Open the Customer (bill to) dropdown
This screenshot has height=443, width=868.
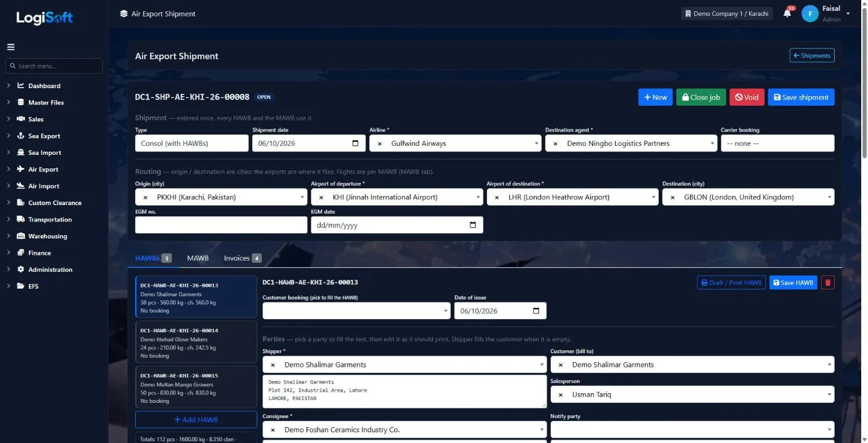[692, 364]
